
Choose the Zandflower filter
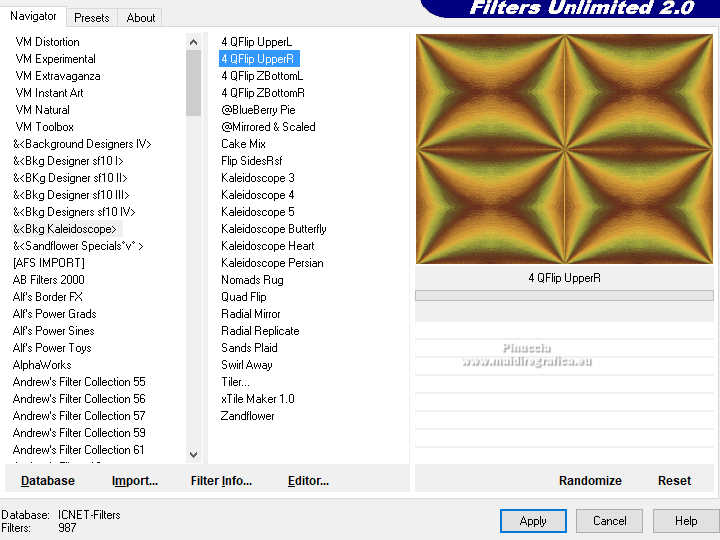(x=248, y=416)
